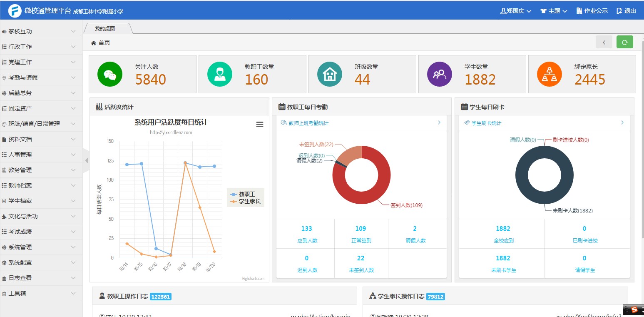Screen dimensions: 644x317
Task: Click the green refresh icon button
Action: pyautogui.click(x=624, y=42)
